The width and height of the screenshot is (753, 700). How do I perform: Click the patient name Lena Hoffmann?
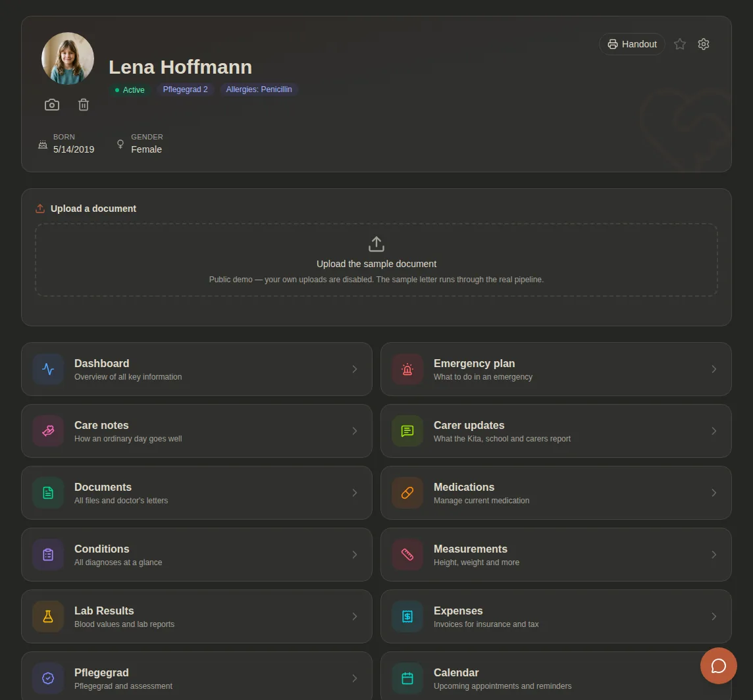tap(180, 67)
